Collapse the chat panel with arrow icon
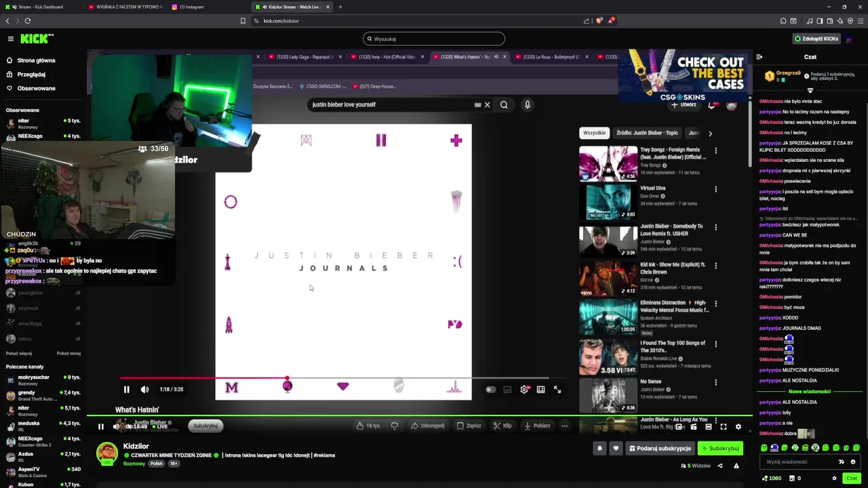 pyautogui.click(x=759, y=57)
